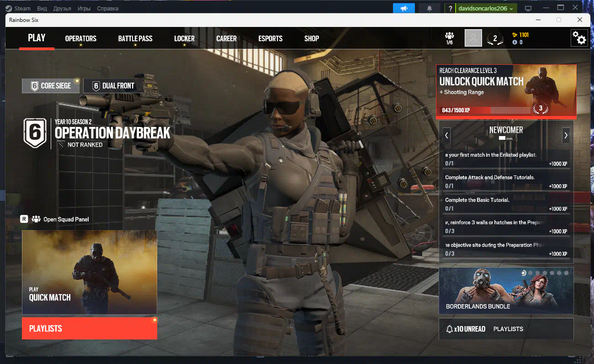
Task: Open Steam notifications bell icon
Action: pyautogui.click(x=430, y=8)
